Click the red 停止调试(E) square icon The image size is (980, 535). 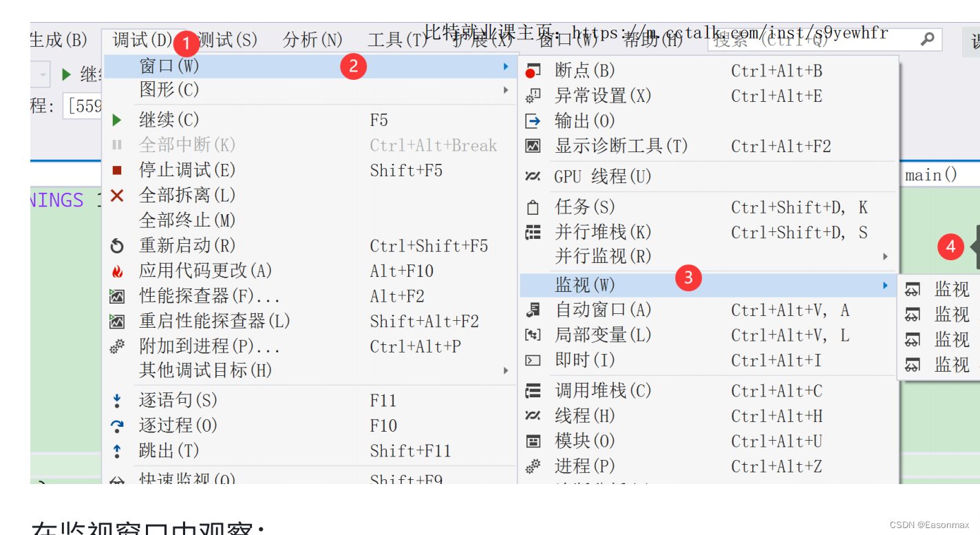tap(117, 170)
